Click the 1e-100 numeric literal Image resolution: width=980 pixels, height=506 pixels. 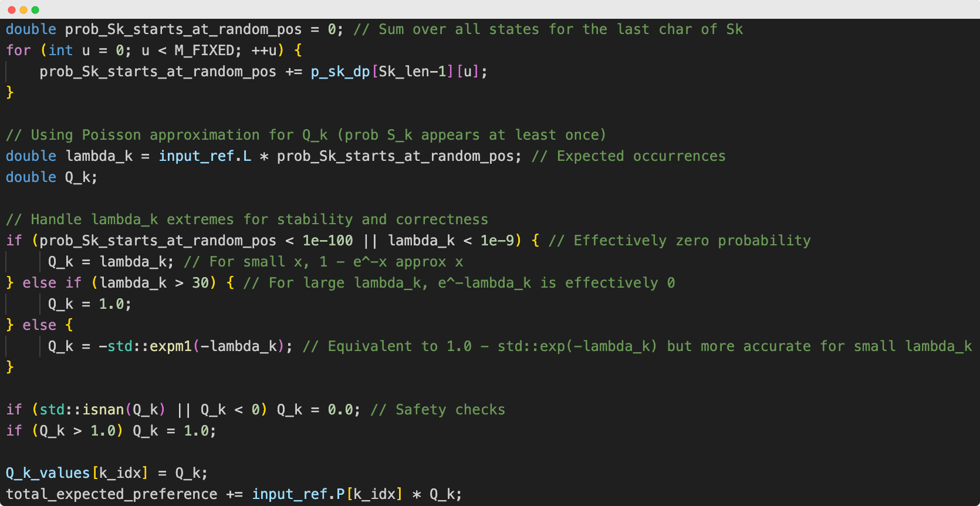click(x=327, y=241)
